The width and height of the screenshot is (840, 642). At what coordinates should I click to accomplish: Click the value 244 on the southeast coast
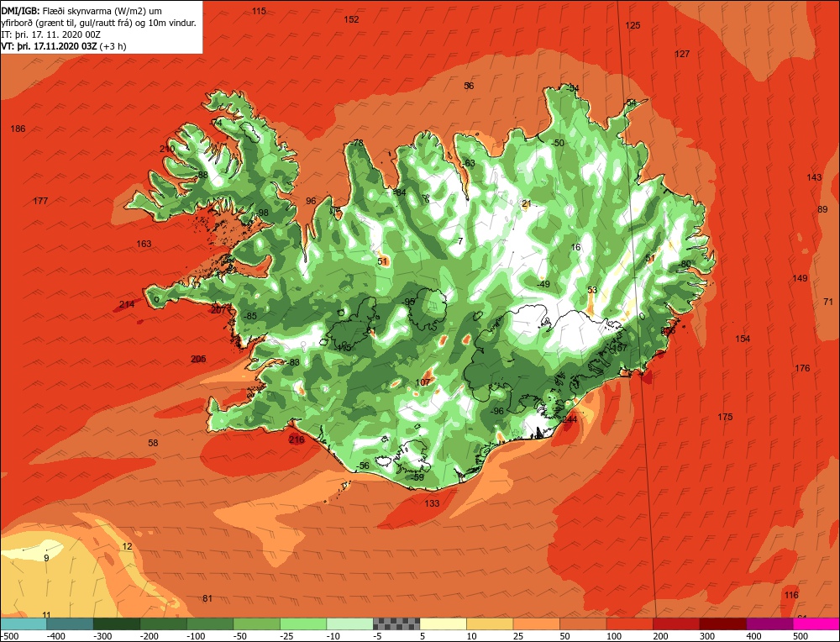coord(570,419)
